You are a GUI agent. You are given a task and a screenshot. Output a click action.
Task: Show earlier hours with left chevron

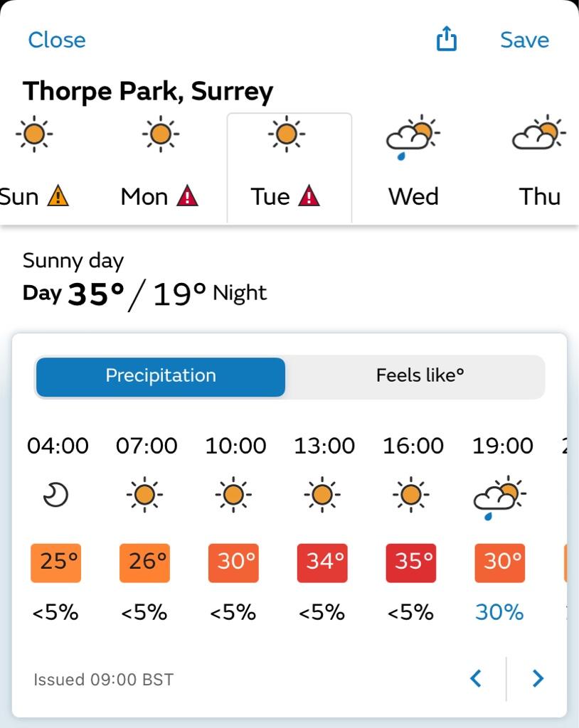click(476, 678)
